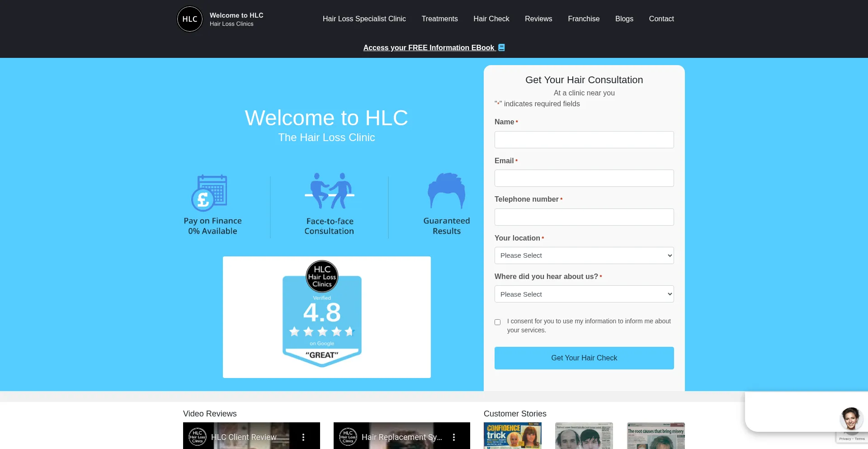
Task: Open the Access your FREE Information EBook link
Action: pos(429,47)
